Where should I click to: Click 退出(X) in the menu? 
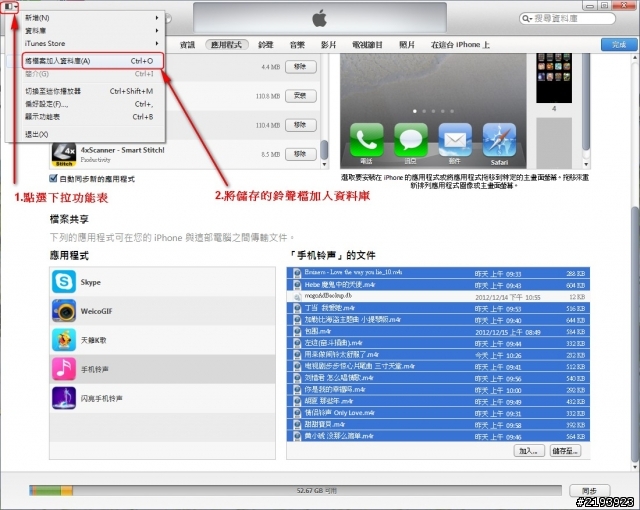tap(89, 134)
